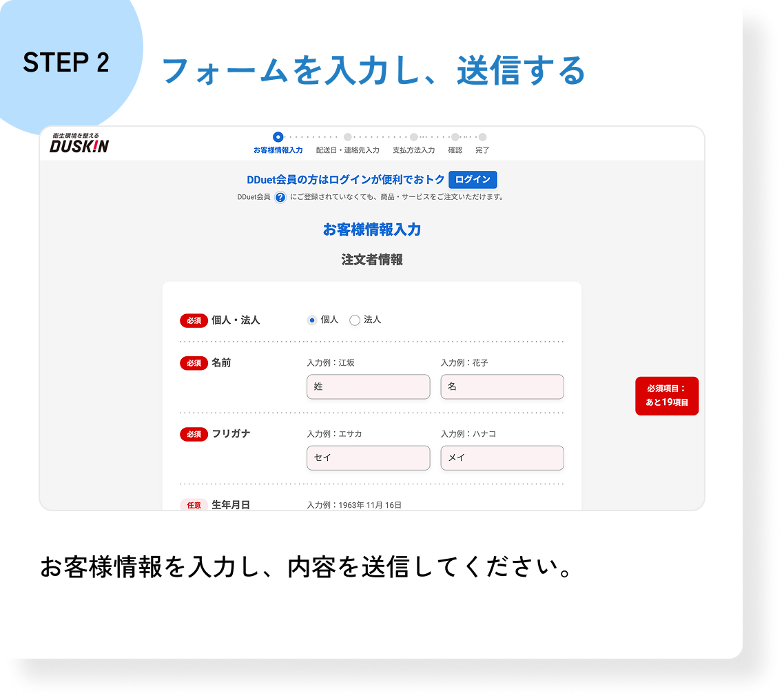Click the 支払方法入力 step label
Image resolution: width=784 pixels, height=700 pixels.
click(x=414, y=150)
